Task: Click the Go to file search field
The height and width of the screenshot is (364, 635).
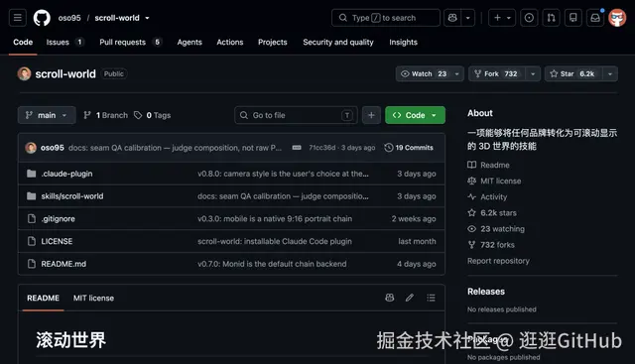Action: coord(296,115)
